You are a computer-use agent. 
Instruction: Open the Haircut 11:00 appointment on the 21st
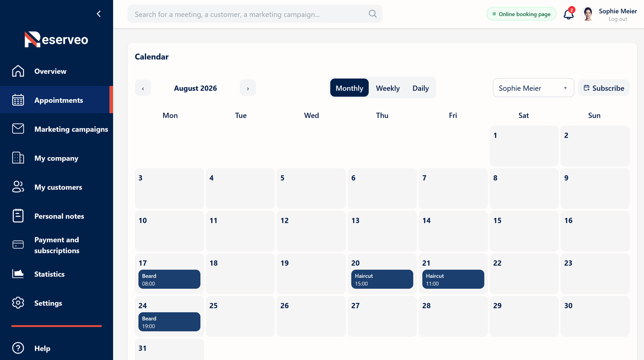453,279
